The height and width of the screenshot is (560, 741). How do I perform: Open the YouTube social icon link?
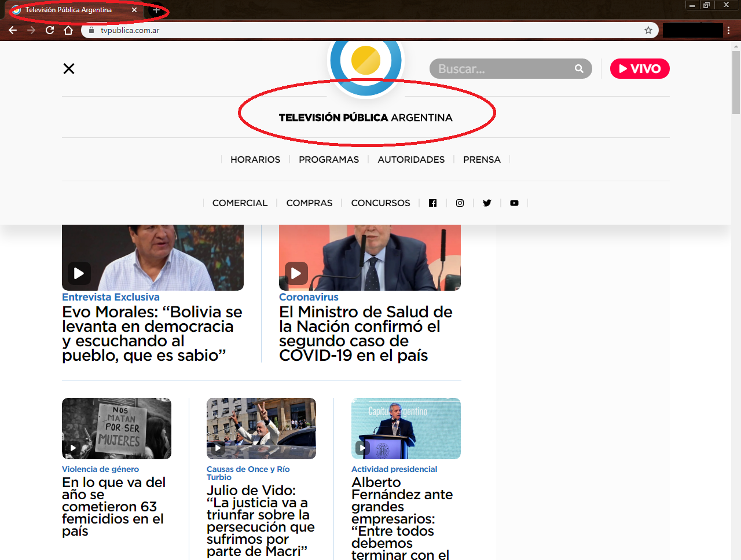pos(514,203)
